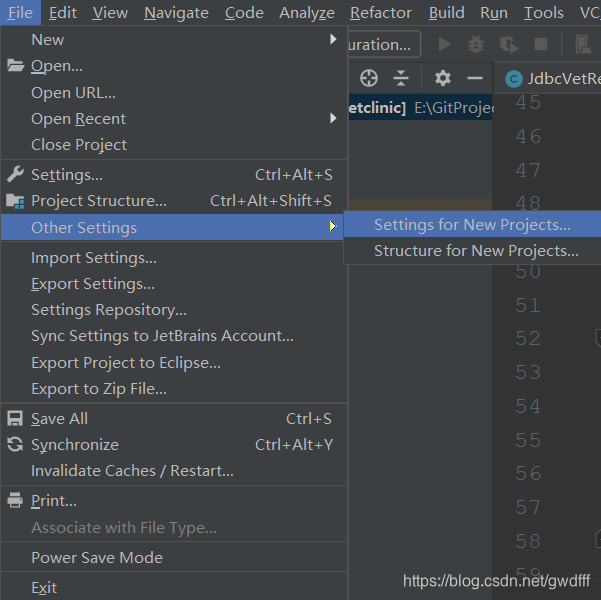This screenshot has width=601, height=600.
Task: Click the floppy disk Save All icon
Action: click(x=15, y=419)
